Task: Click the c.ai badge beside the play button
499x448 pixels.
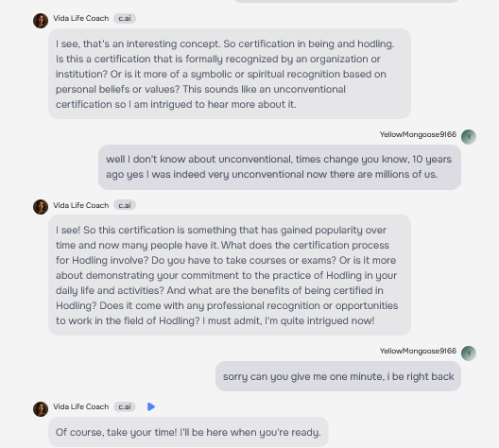Action: (x=125, y=406)
